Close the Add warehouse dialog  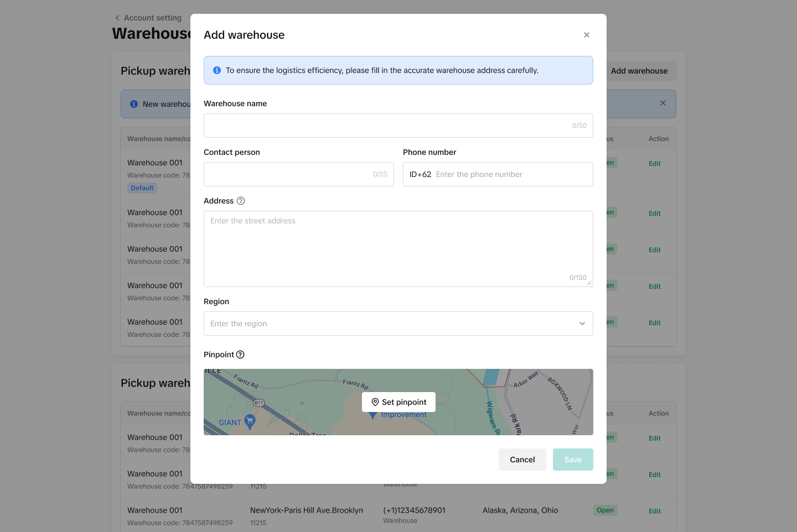(x=587, y=35)
